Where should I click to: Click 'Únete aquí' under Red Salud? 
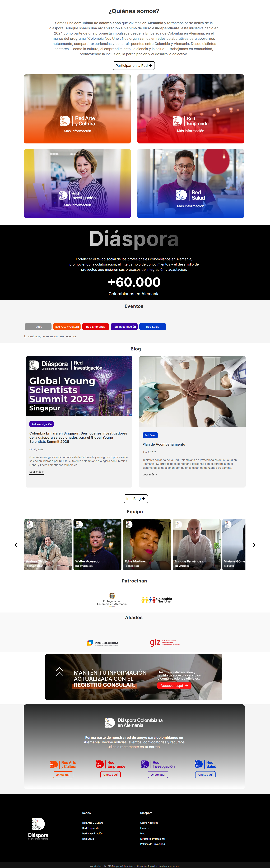[205, 775]
